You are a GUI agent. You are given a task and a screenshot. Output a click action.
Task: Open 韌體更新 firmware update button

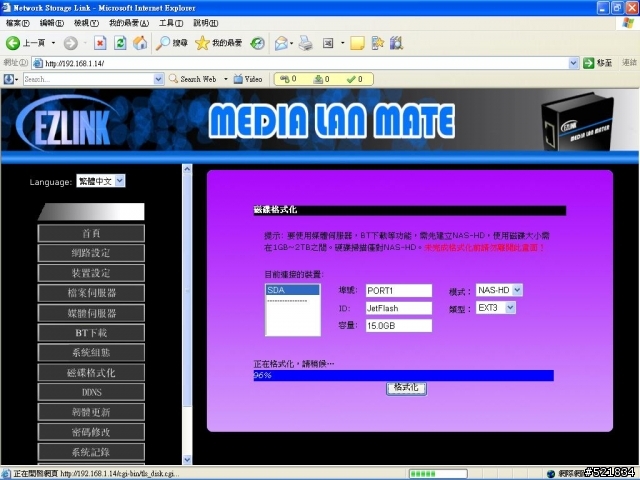tap(91, 412)
